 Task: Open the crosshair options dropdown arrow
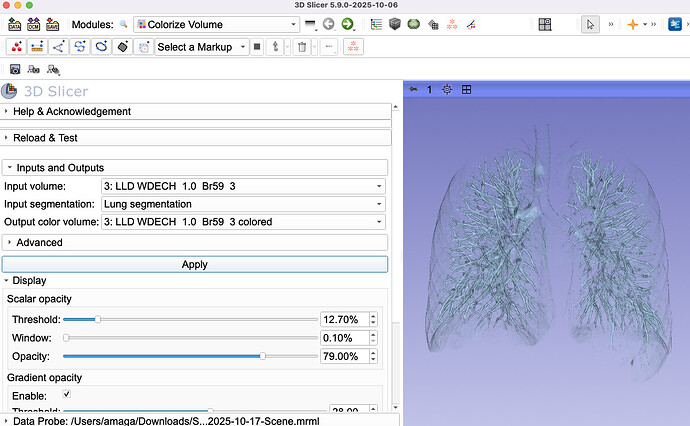click(x=645, y=24)
